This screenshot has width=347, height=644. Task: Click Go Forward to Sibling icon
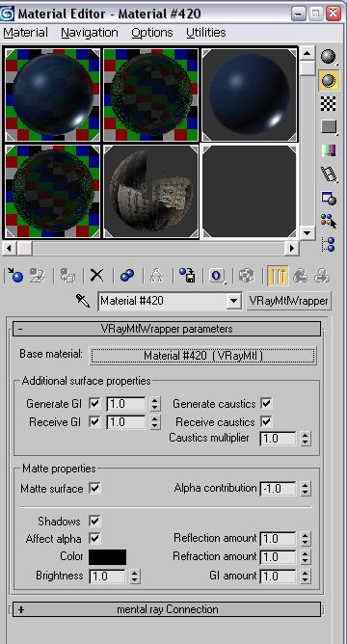pos(323,275)
